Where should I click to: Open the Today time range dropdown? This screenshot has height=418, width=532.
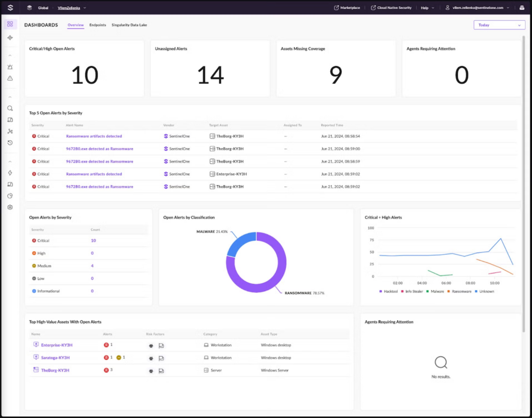[x=499, y=25]
